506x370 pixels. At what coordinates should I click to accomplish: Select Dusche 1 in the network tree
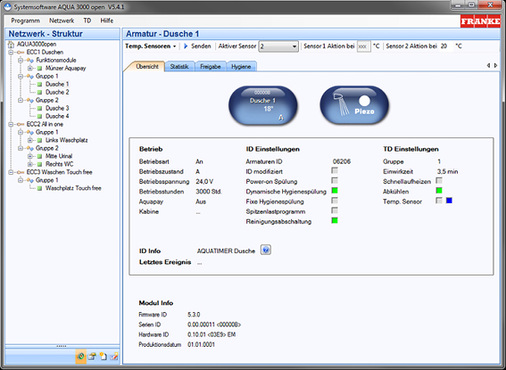[57, 84]
